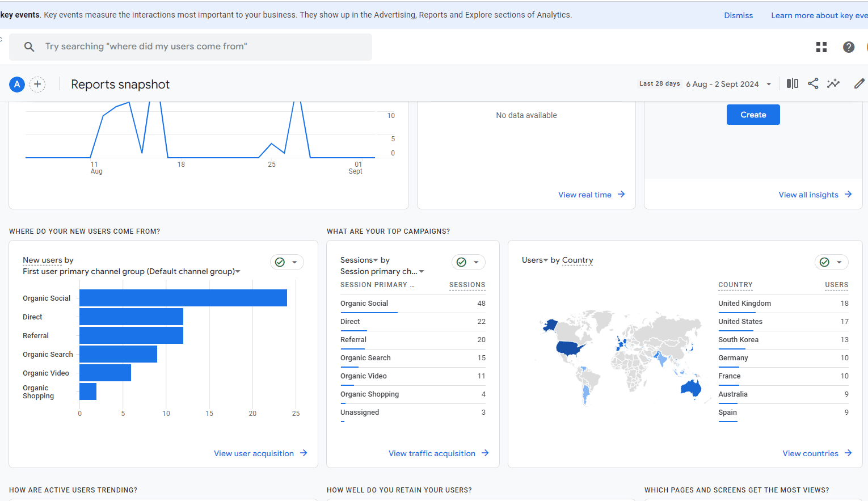The height and width of the screenshot is (501, 868).
Task: Sort by SESSIONS column header
Action: [467, 285]
